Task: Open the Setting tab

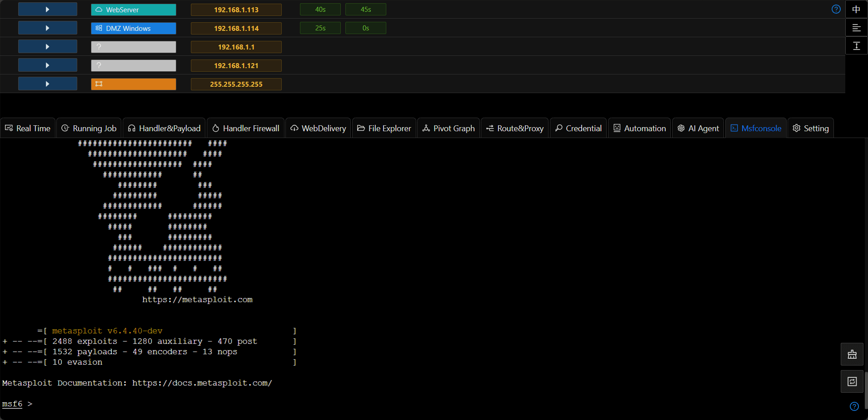Action: (x=811, y=128)
